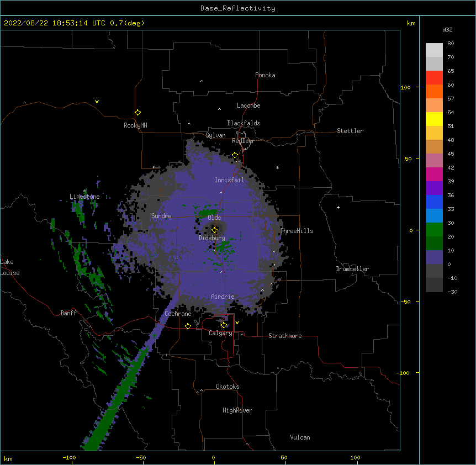Image resolution: width=476 pixels, height=465 pixels.
Task: Click the km unit label at bottom left
Action: click(8, 458)
